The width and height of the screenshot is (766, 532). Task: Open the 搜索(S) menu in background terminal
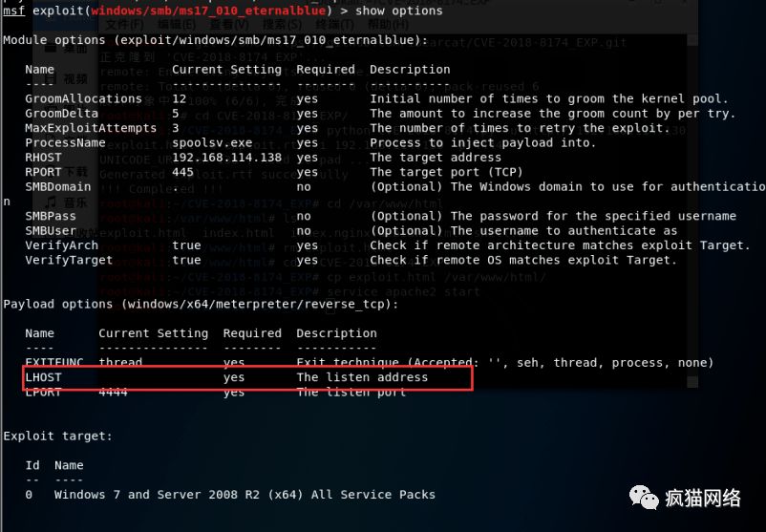282,25
